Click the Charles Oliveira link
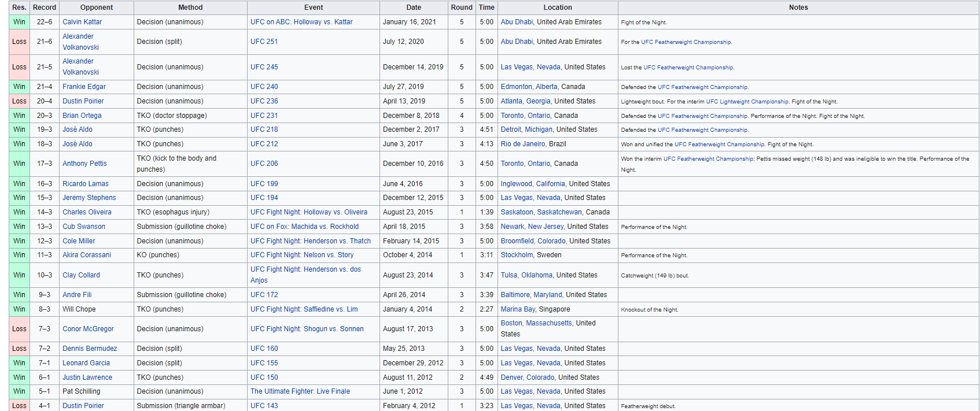 pyautogui.click(x=87, y=212)
